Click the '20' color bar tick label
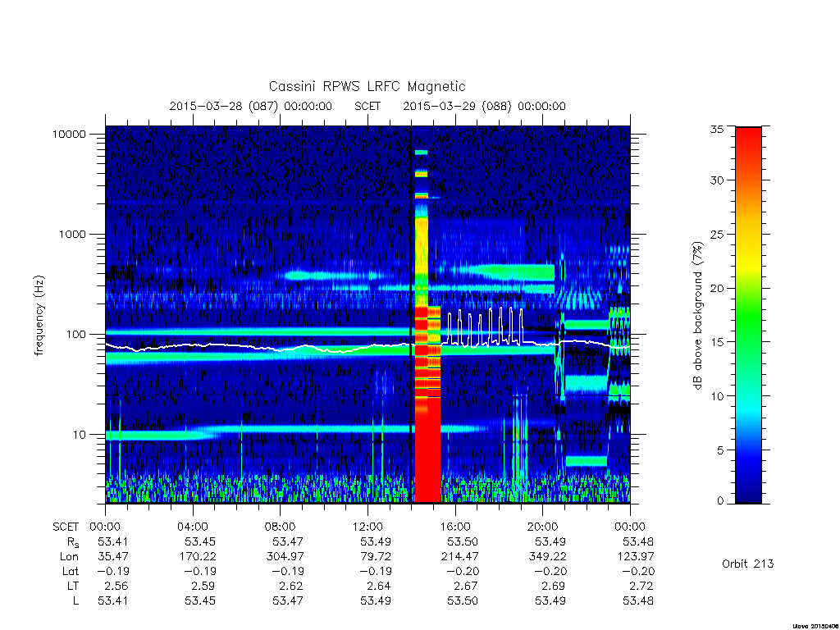This screenshot has height=630, width=840. [717, 288]
